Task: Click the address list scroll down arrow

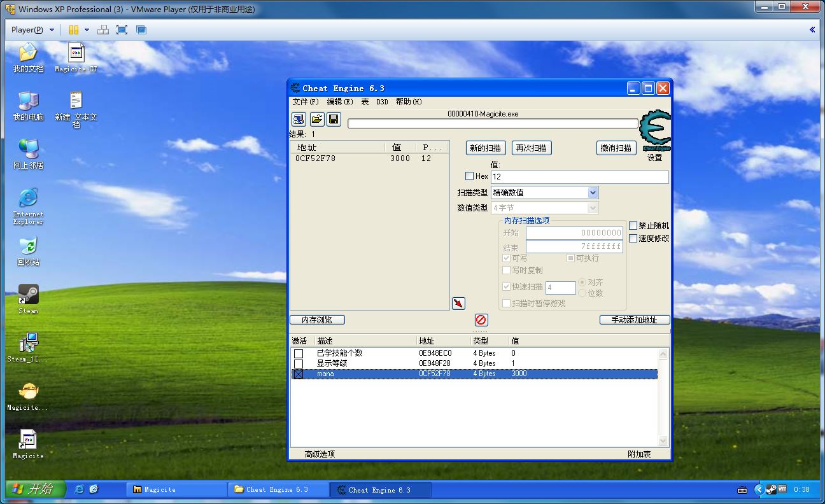Action: pyautogui.click(x=663, y=441)
